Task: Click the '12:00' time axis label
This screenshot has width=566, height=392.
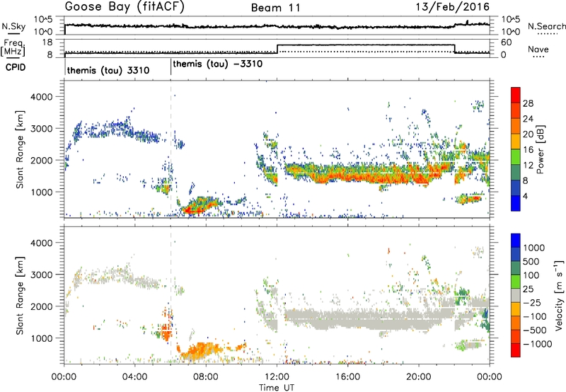Action: 277,377
